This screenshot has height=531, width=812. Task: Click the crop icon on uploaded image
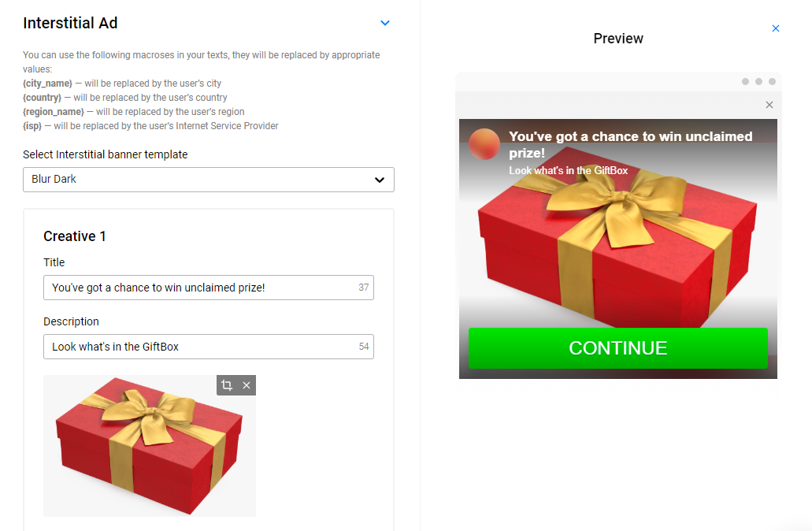tap(226, 385)
